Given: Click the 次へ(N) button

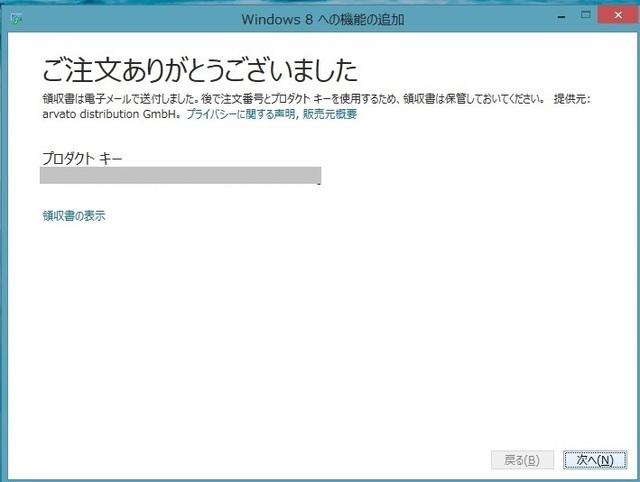Looking at the screenshot, I should [595, 460].
